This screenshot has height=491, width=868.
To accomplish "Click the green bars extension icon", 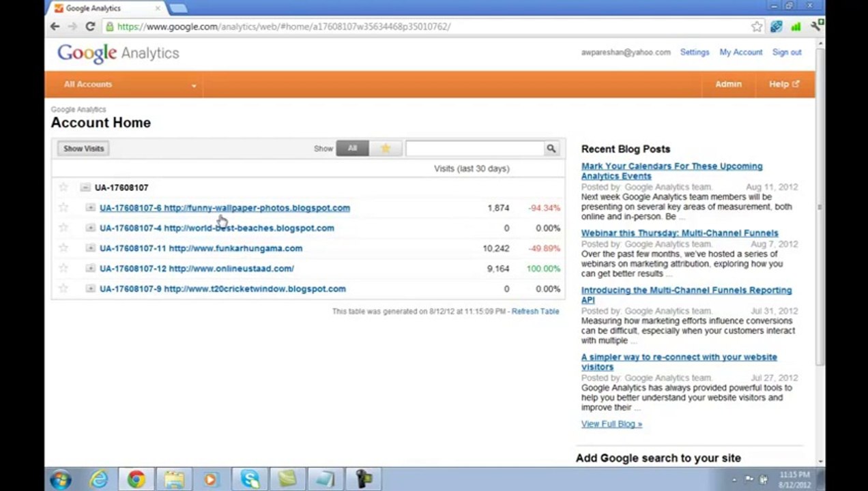I will 796,27.
